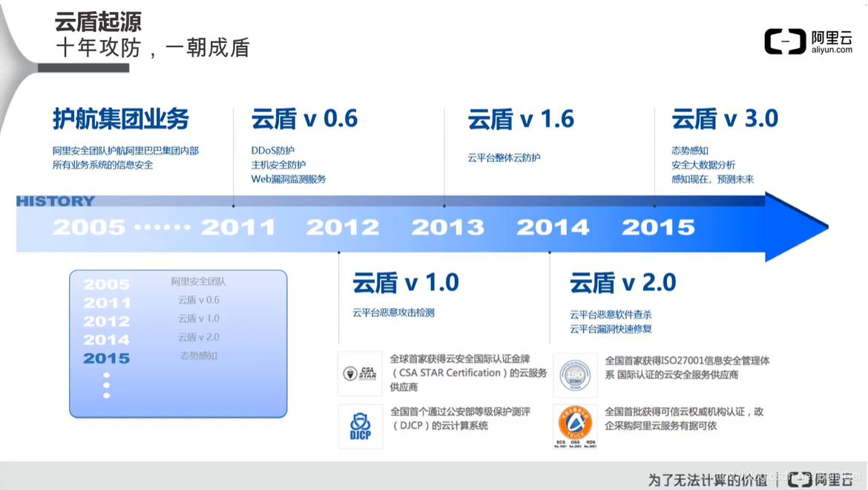Screen dimensions: 868x490
Task: Click the subtitle 十年攻防，一朝成盾
Action: (153, 48)
